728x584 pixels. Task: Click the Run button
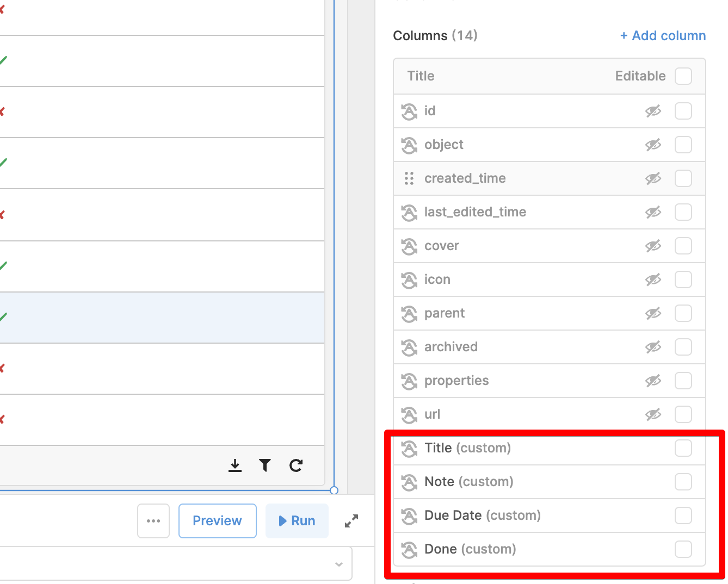tap(297, 521)
